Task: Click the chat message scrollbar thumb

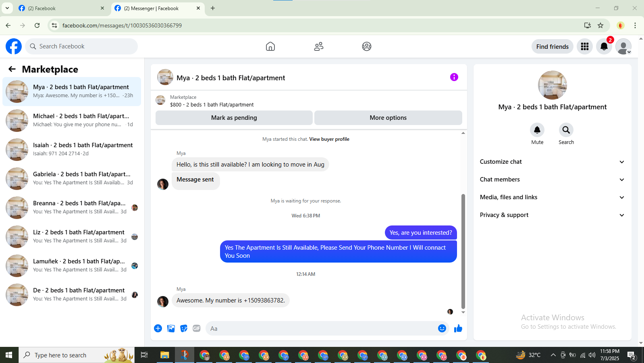Action: click(463, 251)
